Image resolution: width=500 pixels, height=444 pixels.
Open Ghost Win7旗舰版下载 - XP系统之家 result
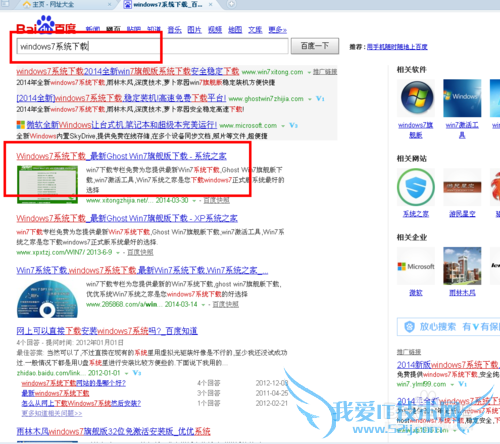click(127, 218)
